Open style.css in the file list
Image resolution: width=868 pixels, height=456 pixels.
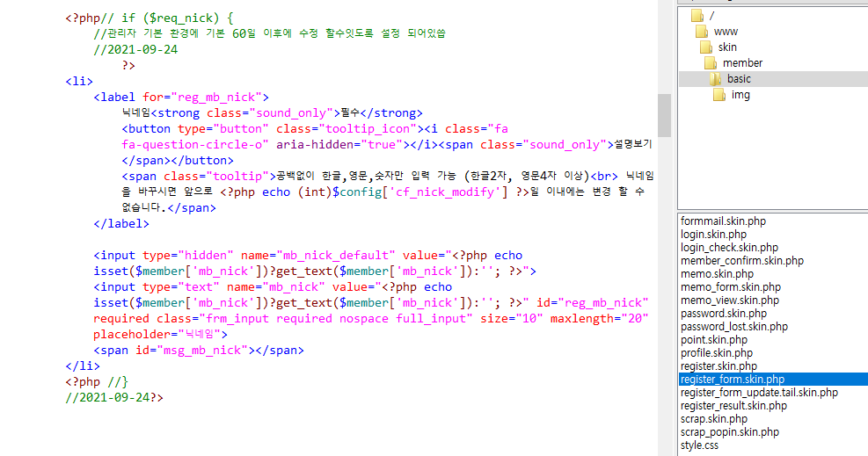pyautogui.click(x=699, y=445)
